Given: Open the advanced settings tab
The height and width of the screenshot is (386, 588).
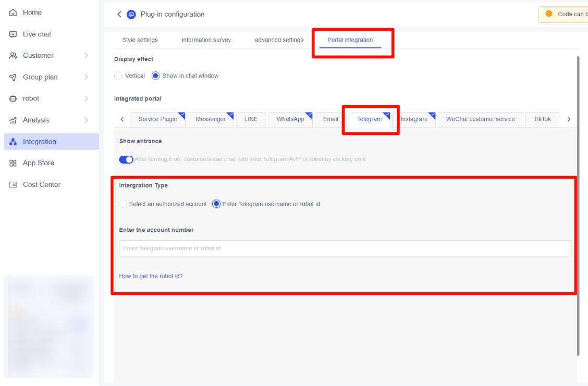Looking at the screenshot, I should (x=279, y=40).
